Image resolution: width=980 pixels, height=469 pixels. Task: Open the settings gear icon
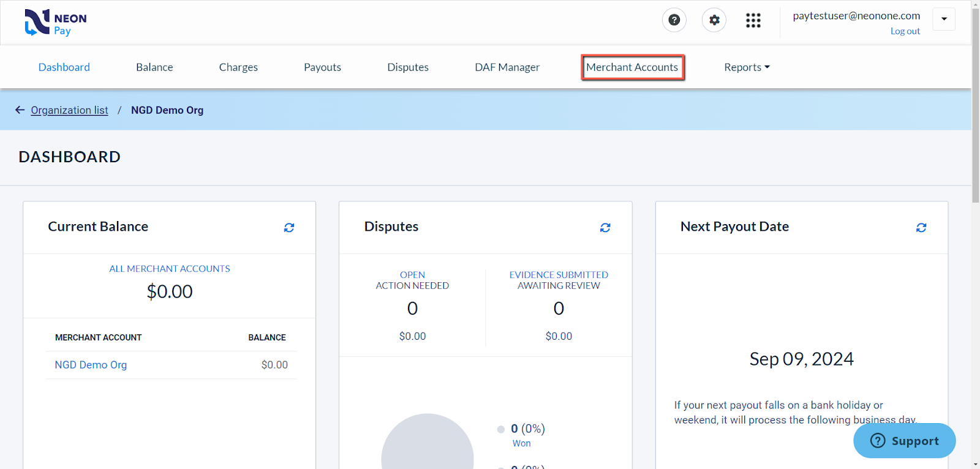714,20
